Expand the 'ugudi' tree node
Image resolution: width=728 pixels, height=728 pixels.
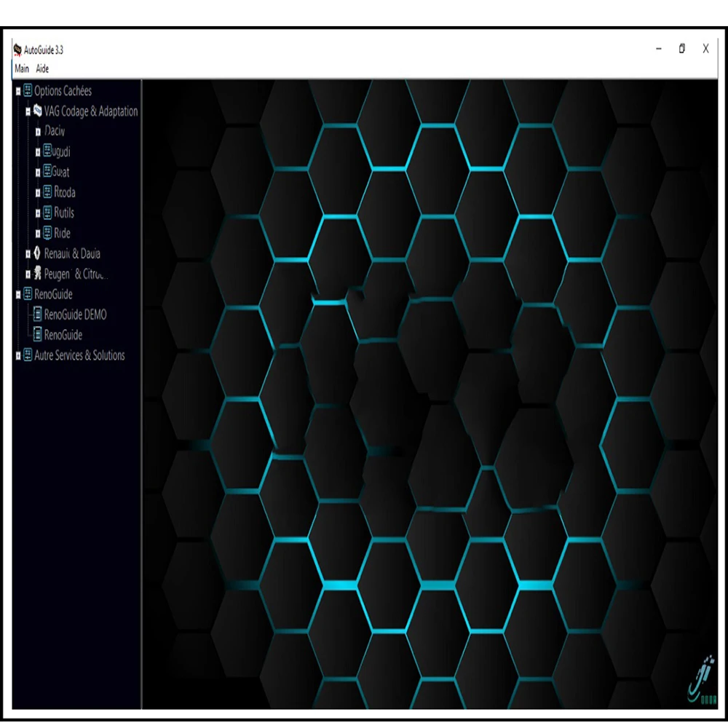(x=38, y=152)
